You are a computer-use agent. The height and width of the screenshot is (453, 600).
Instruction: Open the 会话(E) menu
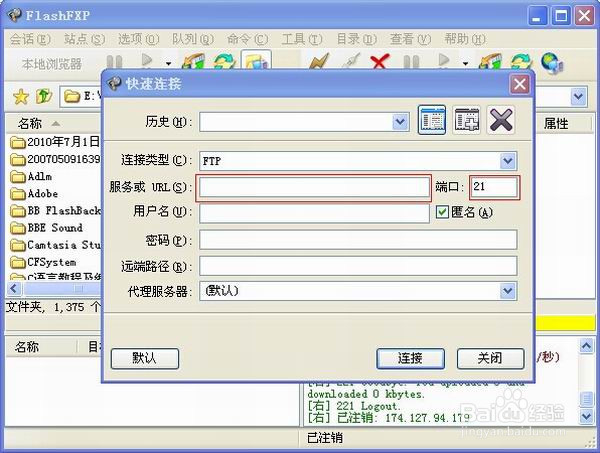(x=29, y=39)
